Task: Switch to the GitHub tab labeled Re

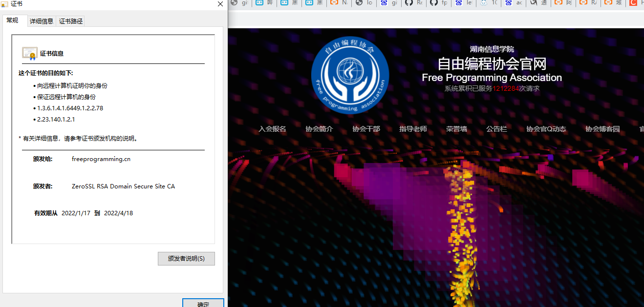Action: (x=415, y=3)
